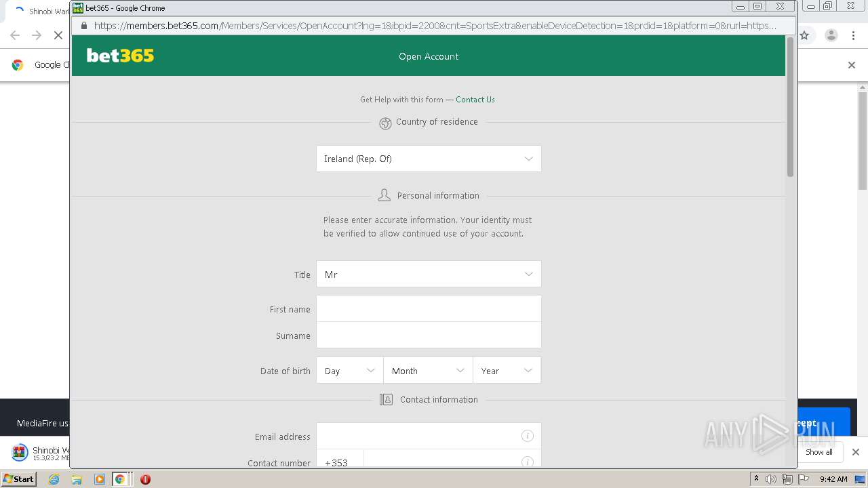The image size is (868, 488).
Task: Open the Windows Start menu
Action: click(18, 479)
